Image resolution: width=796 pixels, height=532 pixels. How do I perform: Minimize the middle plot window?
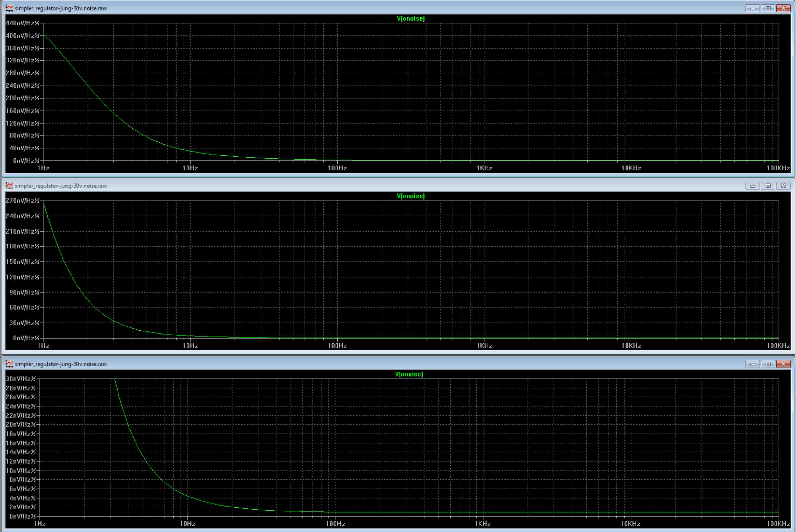752,186
